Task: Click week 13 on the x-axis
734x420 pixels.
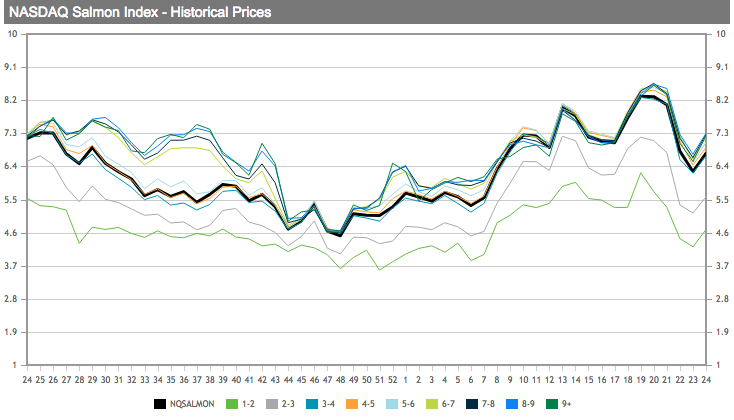Action: [563, 380]
